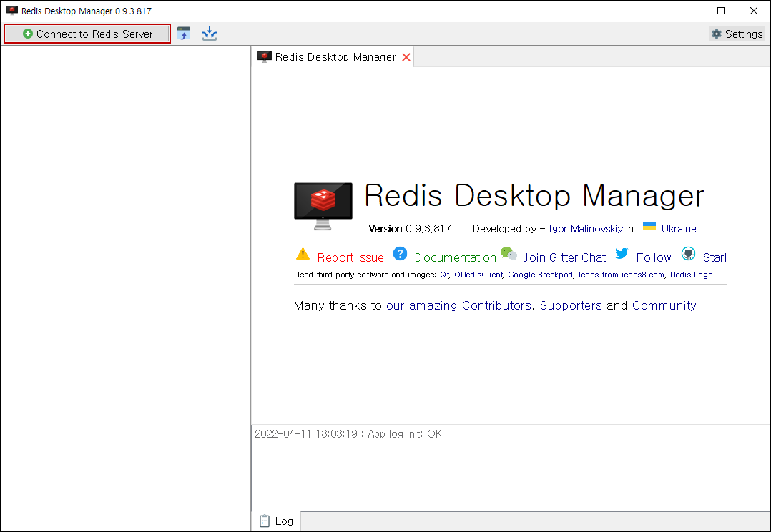Click the app icon in title bar
The width and height of the screenshot is (771, 532).
tap(11, 10)
